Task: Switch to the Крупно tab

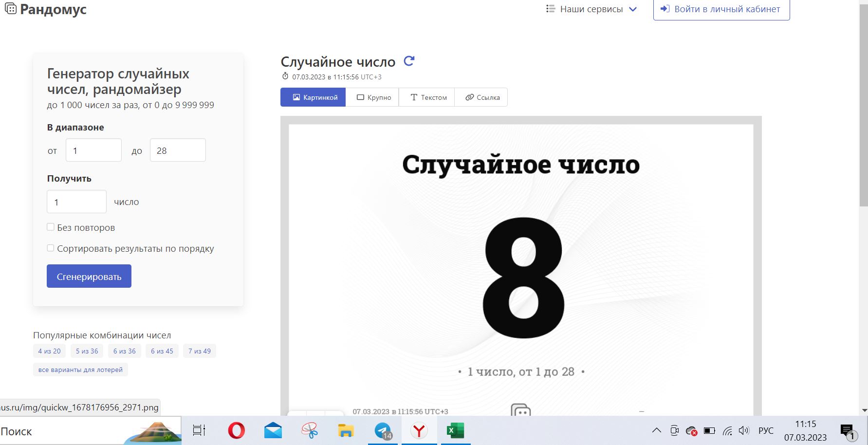Action: pos(373,97)
